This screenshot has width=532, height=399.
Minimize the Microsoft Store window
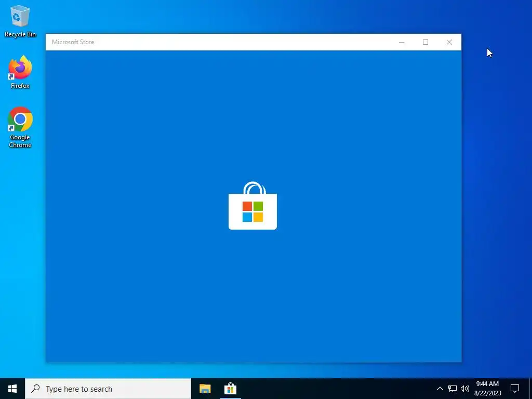pyautogui.click(x=402, y=42)
